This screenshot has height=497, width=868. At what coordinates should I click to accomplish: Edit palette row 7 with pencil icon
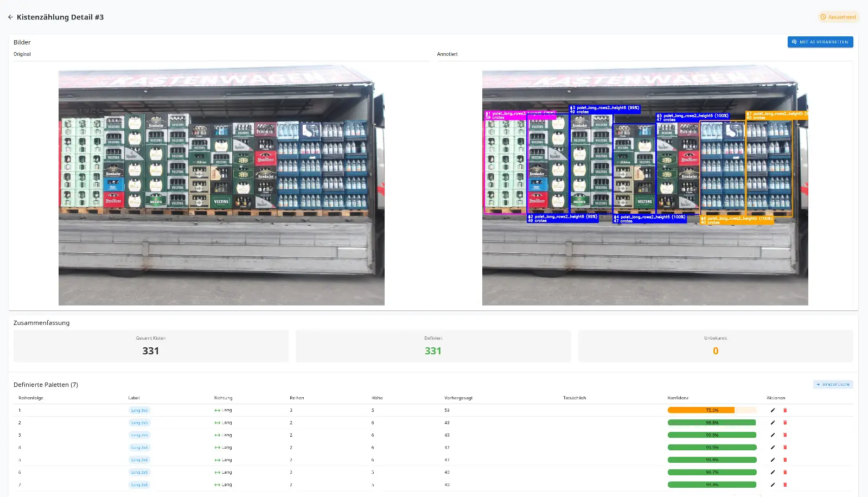[x=773, y=485]
